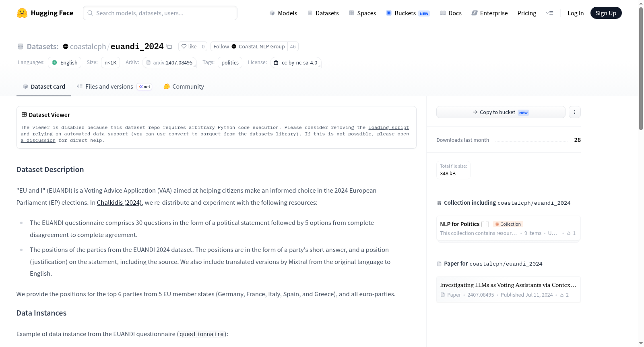644x347 pixels.
Task: Click the heart like icon
Action: (184, 46)
